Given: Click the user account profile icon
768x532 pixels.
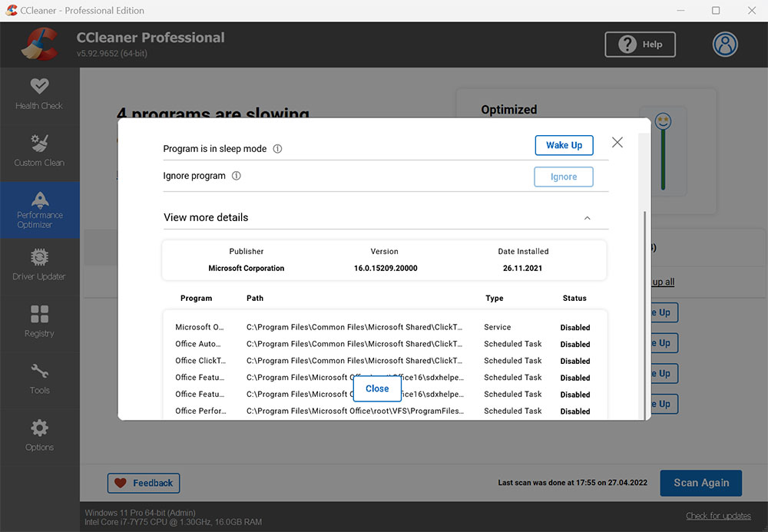Looking at the screenshot, I should [x=724, y=45].
